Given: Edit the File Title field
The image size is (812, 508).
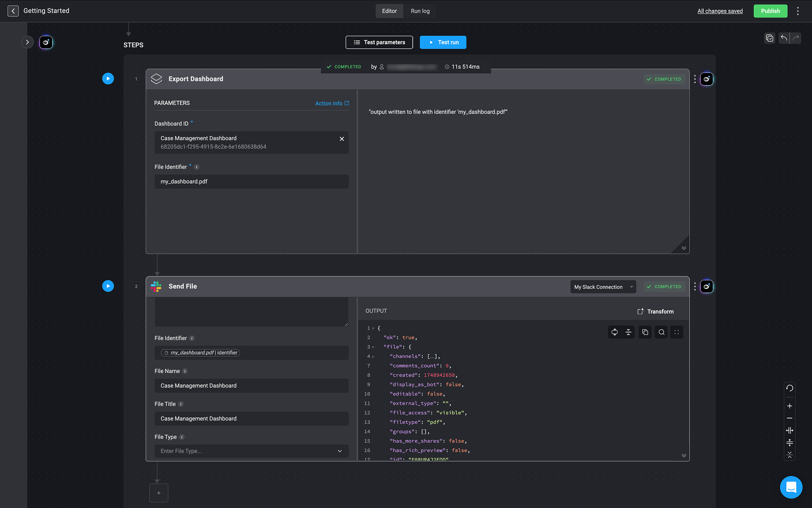Looking at the screenshot, I should click(251, 419).
